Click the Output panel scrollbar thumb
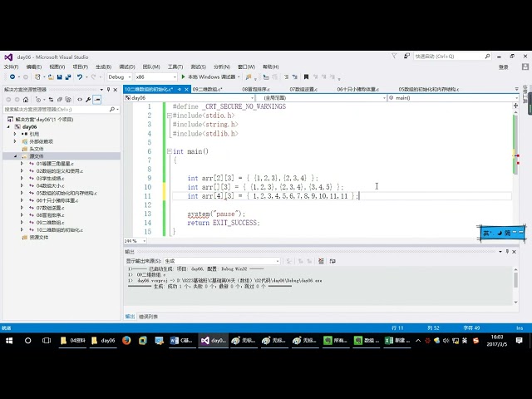 pyautogui.click(x=515, y=280)
